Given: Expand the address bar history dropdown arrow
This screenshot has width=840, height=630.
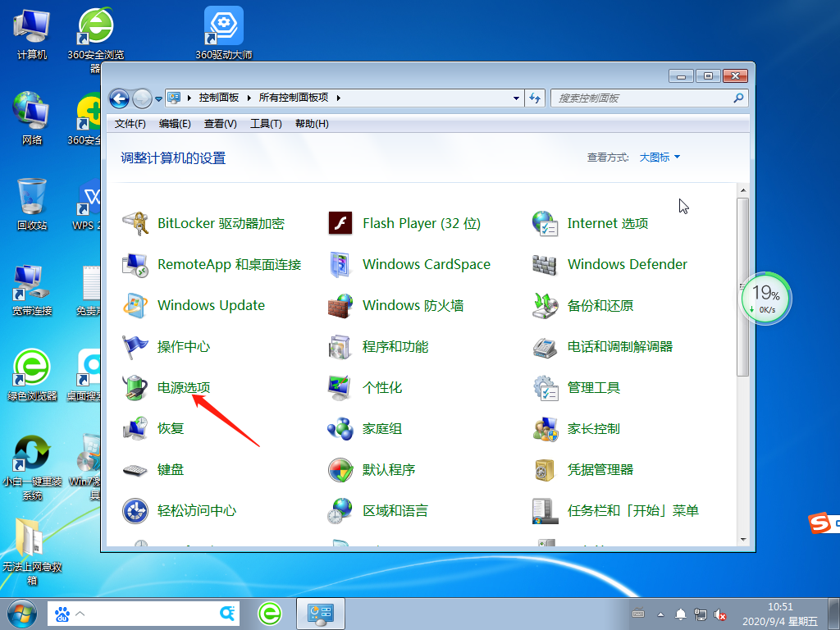Looking at the screenshot, I should tap(516, 98).
